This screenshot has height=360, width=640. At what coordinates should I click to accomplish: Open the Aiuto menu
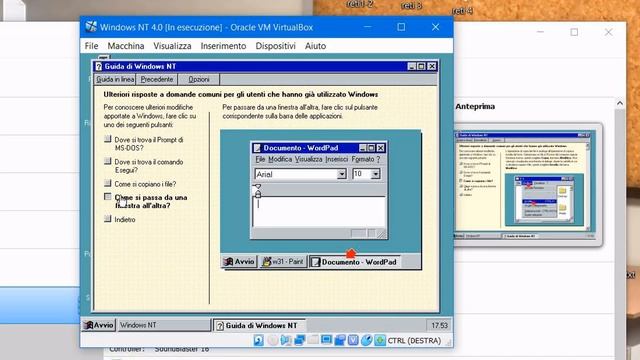315,46
